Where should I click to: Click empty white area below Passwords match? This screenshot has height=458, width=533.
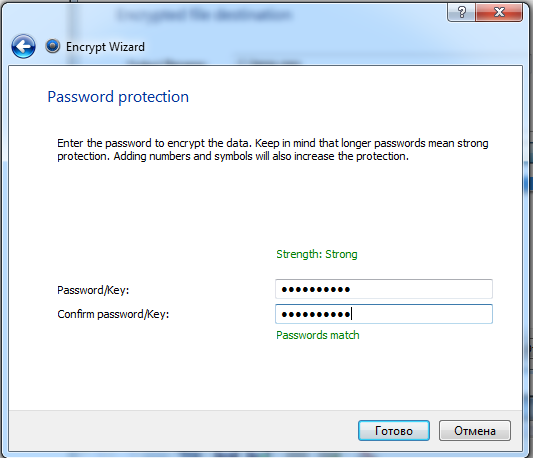265,376
